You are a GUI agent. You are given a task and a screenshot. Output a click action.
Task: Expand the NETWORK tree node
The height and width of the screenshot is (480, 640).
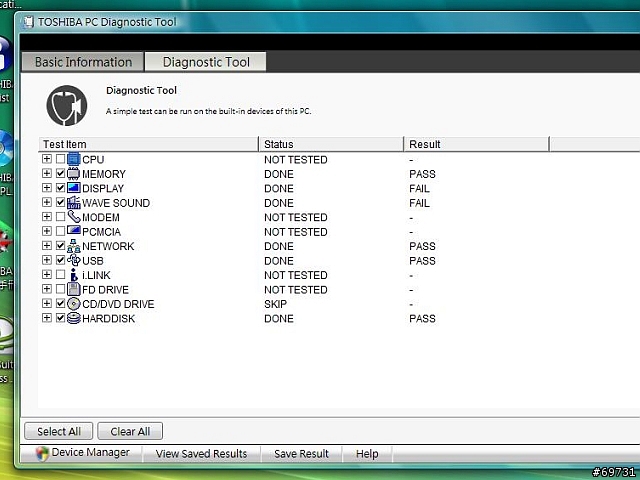click(47, 246)
